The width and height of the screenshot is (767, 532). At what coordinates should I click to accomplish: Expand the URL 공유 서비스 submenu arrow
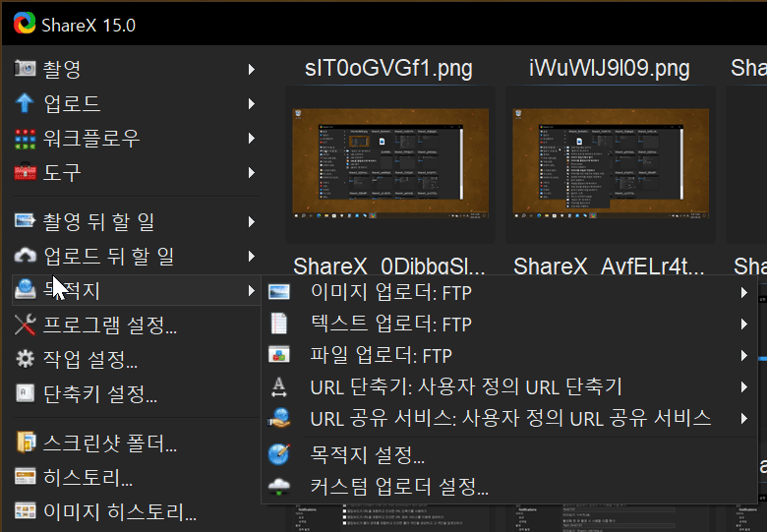(744, 419)
